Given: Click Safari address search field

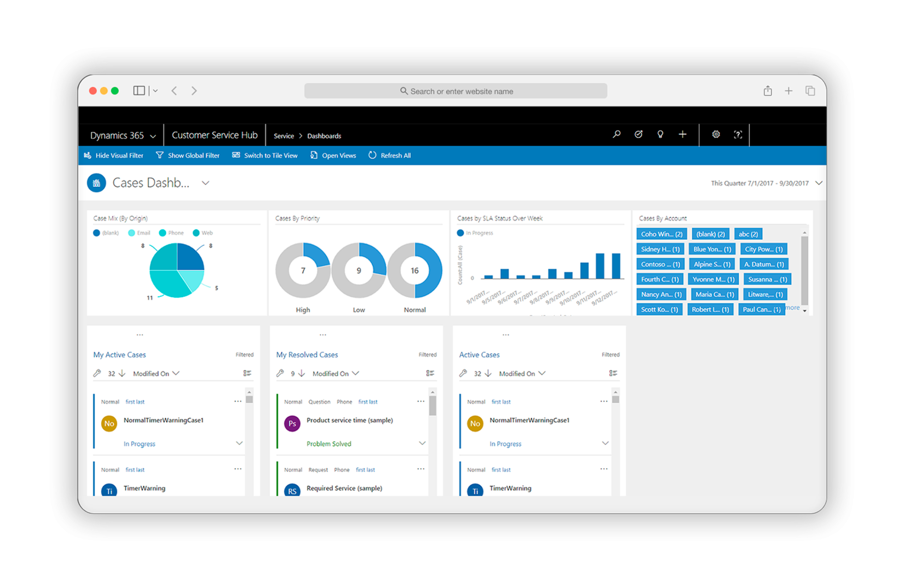Looking at the screenshot, I should [x=456, y=91].
